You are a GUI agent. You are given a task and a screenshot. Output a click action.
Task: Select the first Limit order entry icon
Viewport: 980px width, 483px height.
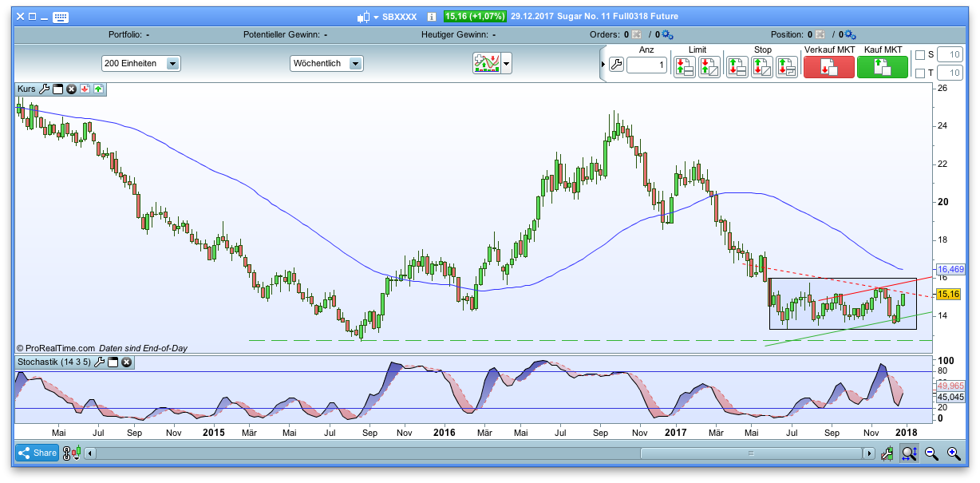pos(684,66)
